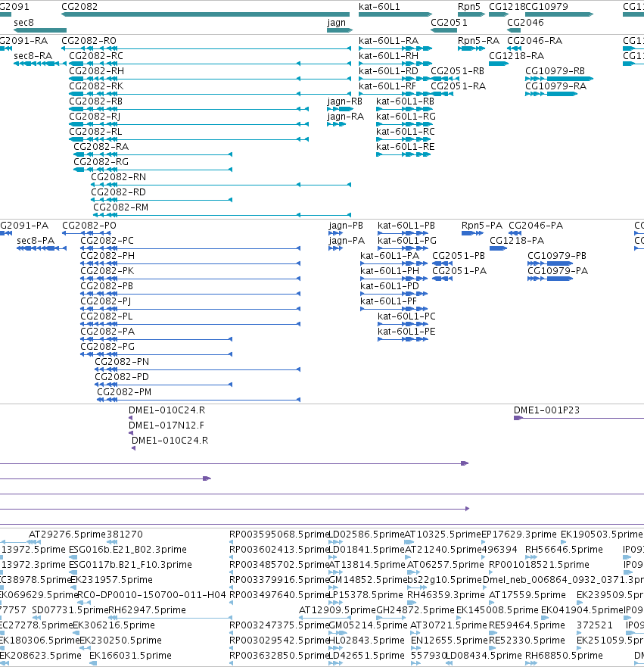
Task: Open the jagn-RB transcript
Action: [x=340, y=109]
